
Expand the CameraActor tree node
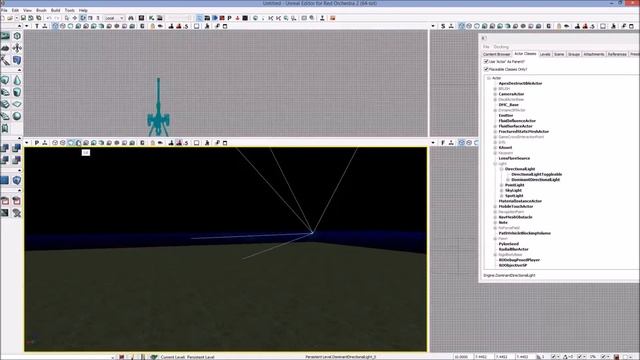click(495, 94)
